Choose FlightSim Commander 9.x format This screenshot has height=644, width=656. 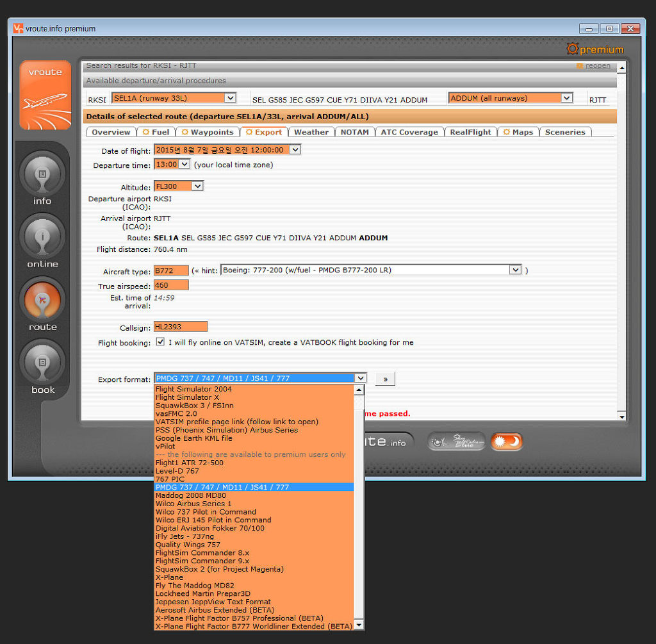(x=254, y=561)
